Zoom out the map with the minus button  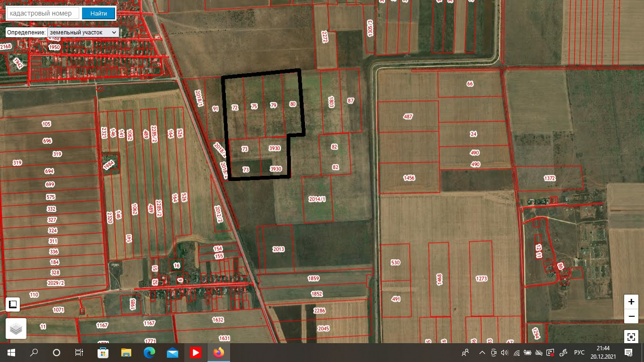631,316
